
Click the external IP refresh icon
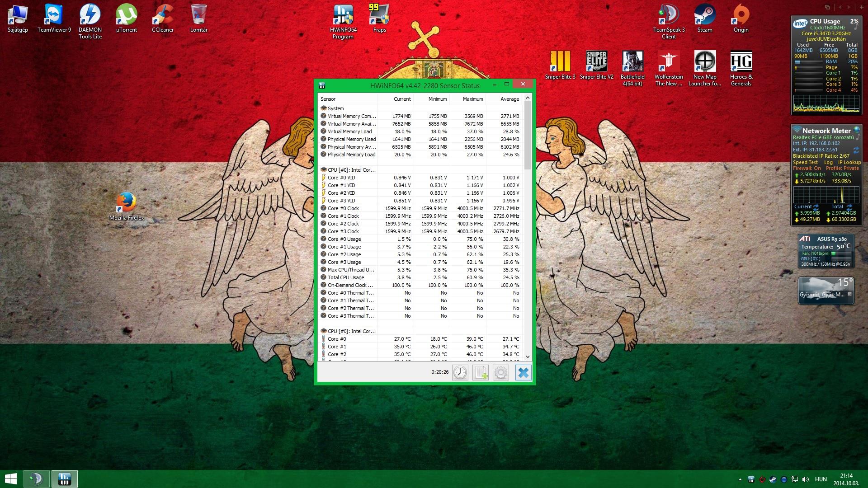(x=855, y=150)
